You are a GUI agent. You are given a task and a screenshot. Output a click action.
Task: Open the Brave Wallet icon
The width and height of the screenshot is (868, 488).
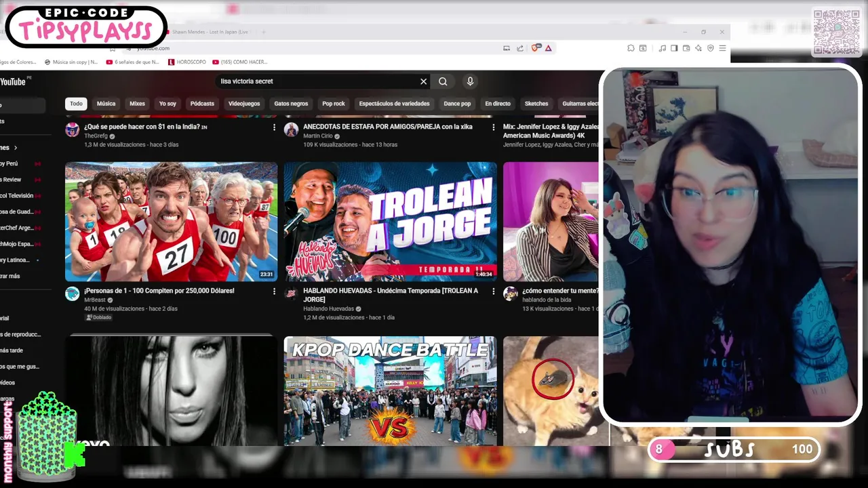(686, 48)
